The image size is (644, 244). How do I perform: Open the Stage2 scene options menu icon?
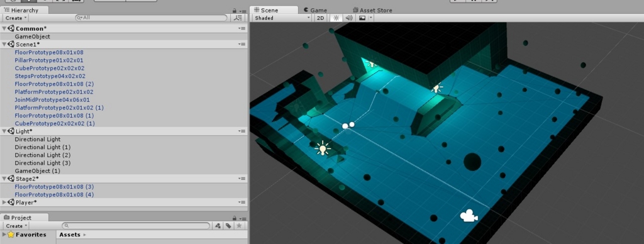pyautogui.click(x=242, y=179)
